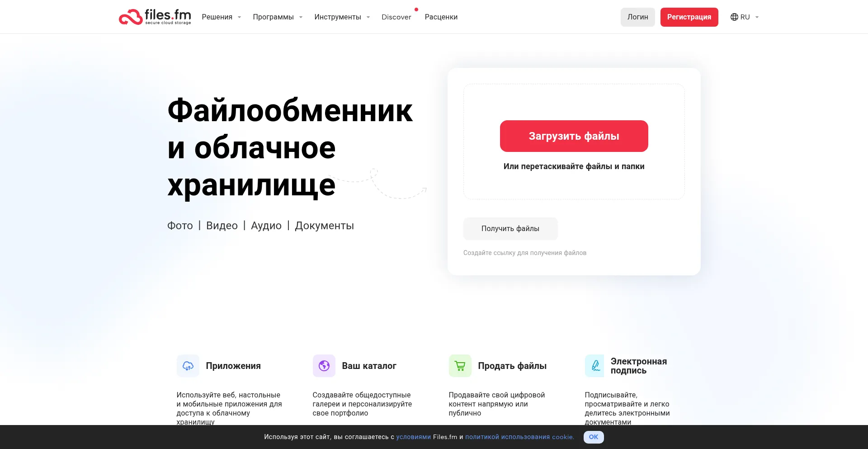
Task: Expand the Инструменты dropdown menu
Action: 342,17
